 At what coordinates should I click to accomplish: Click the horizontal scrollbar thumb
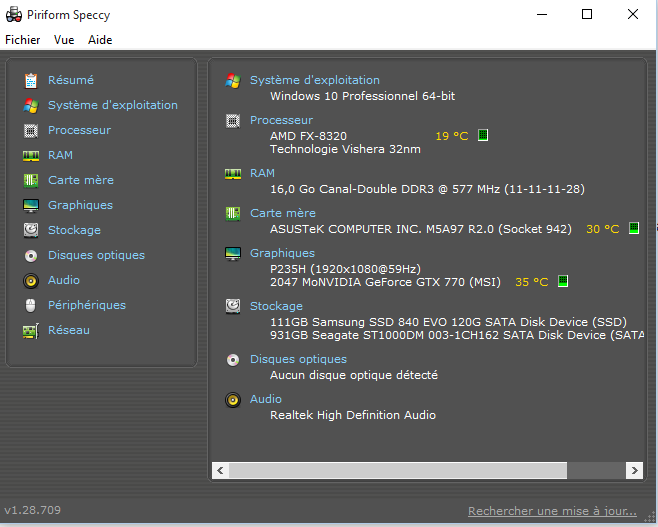pyautogui.click(x=398, y=470)
